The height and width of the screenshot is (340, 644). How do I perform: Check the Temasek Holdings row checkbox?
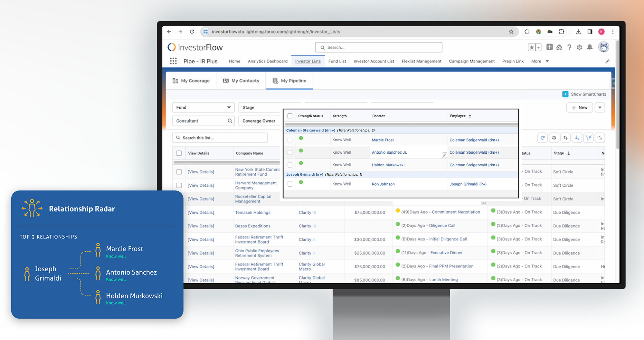(179, 212)
